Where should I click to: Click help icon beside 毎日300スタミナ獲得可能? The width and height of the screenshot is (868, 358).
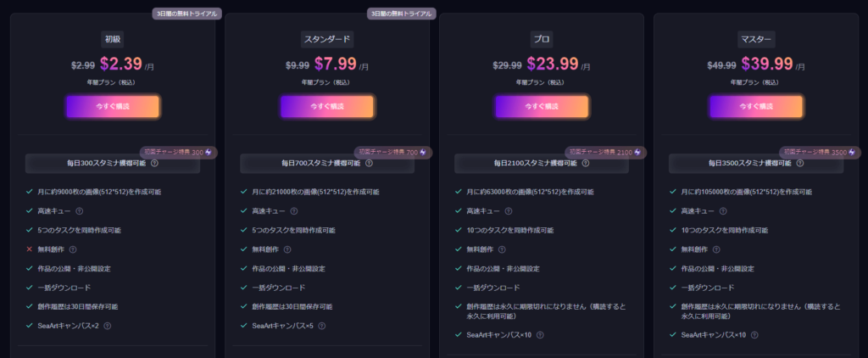154,164
